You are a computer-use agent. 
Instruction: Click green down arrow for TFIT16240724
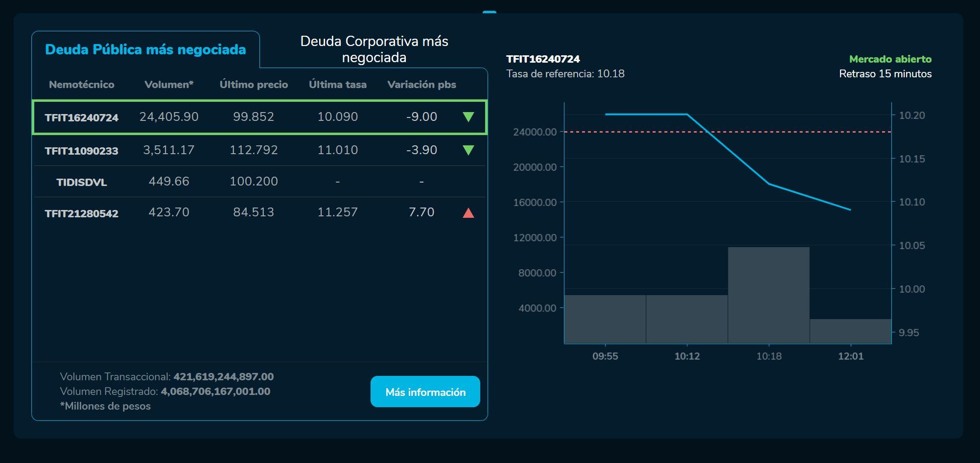click(x=468, y=117)
